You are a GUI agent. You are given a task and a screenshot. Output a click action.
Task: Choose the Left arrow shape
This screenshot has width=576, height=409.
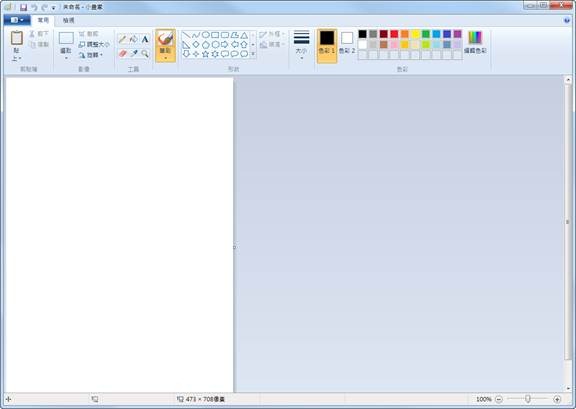[234, 44]
